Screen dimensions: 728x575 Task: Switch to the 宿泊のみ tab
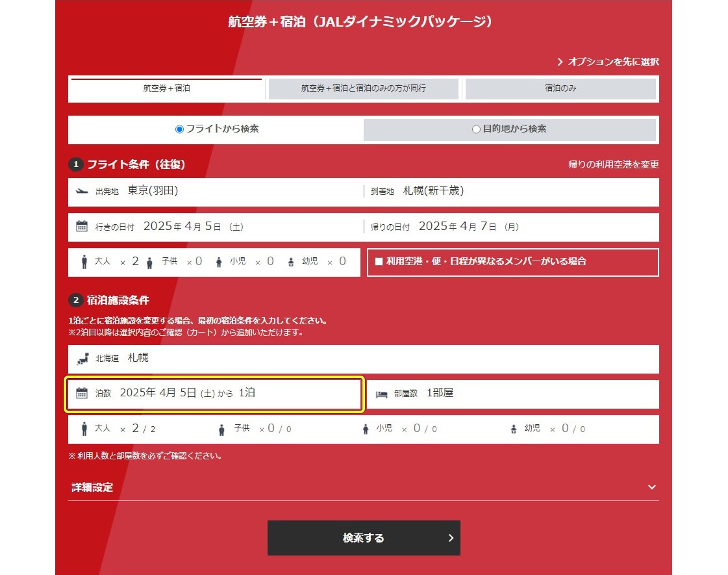point(560,88)
